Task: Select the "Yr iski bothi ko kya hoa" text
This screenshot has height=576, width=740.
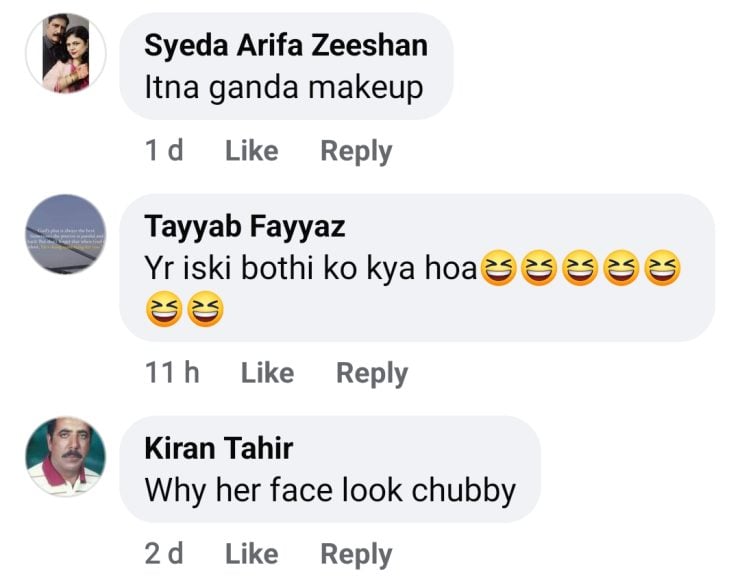Action: tap(311, 270)
